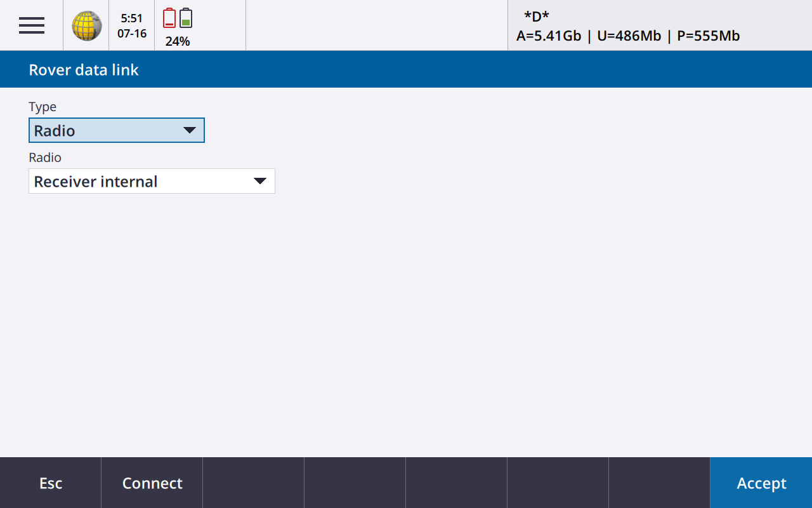Tap the 24% battery percentage
The image size is (812, 508).
pos(178,42)
